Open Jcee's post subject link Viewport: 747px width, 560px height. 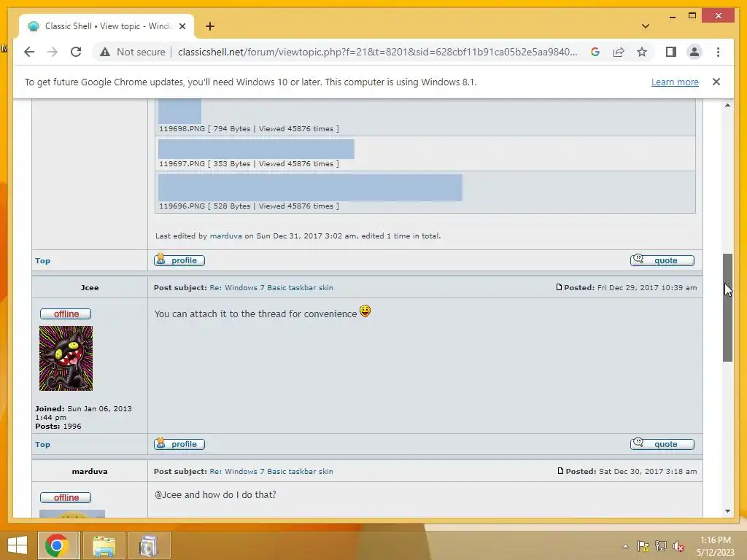[271, 287]
